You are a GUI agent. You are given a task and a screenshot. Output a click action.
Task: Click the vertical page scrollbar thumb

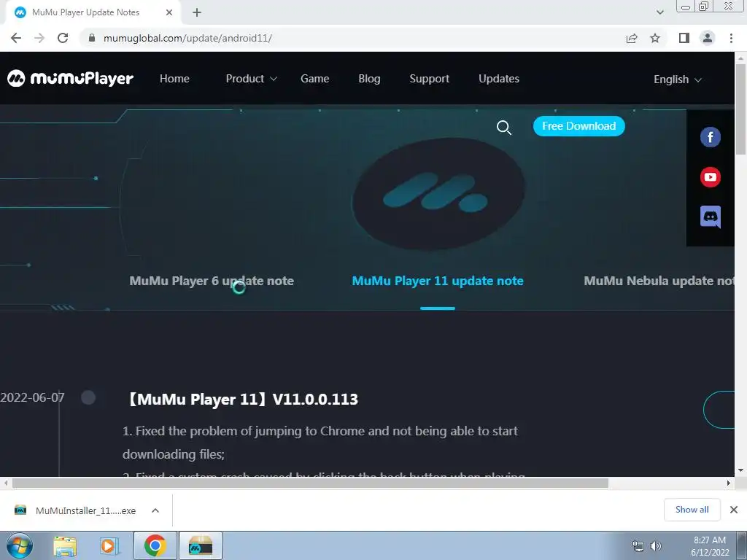(x=740, y=109)
